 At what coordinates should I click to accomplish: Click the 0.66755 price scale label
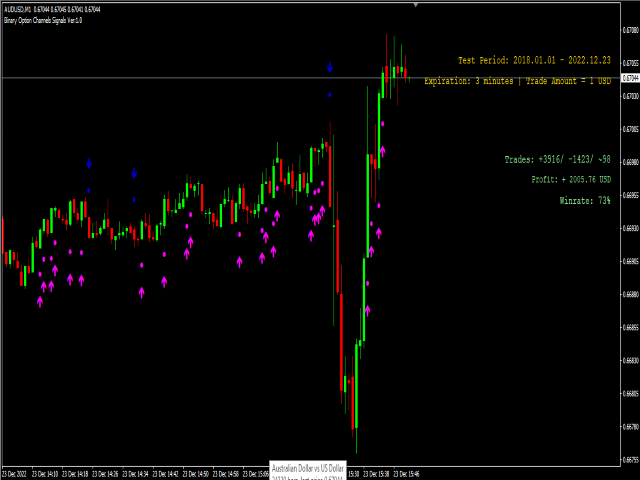(630, 460)
